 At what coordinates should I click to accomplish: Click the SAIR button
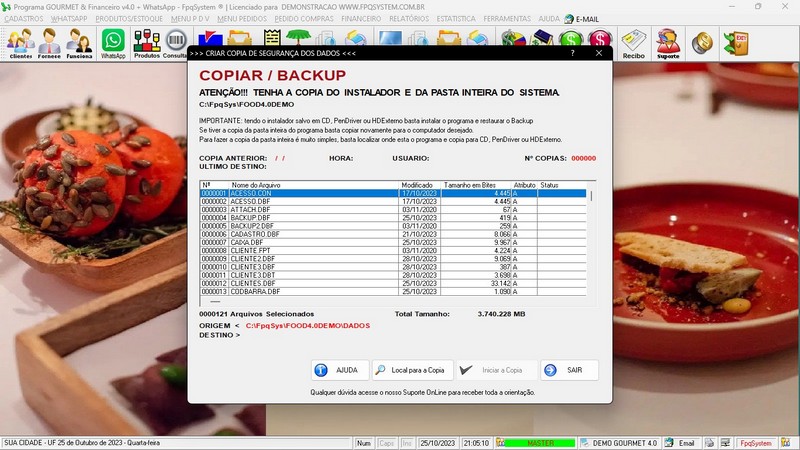[x=569, y=370]
